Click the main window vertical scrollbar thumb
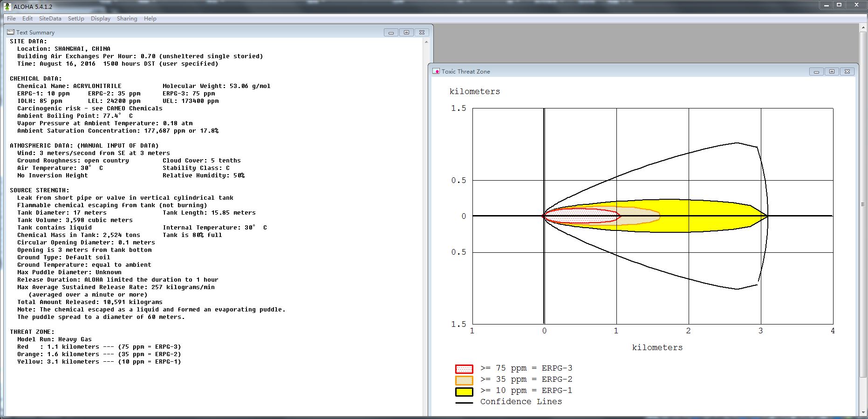The image size is (868, 419). click(x=863, y=204)
